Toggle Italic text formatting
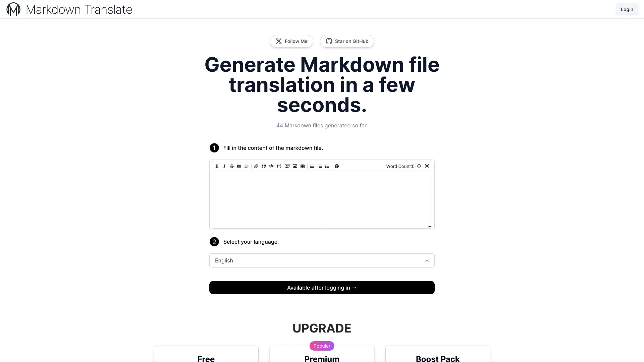The image size is (644, 362). [x=224, y=167]
